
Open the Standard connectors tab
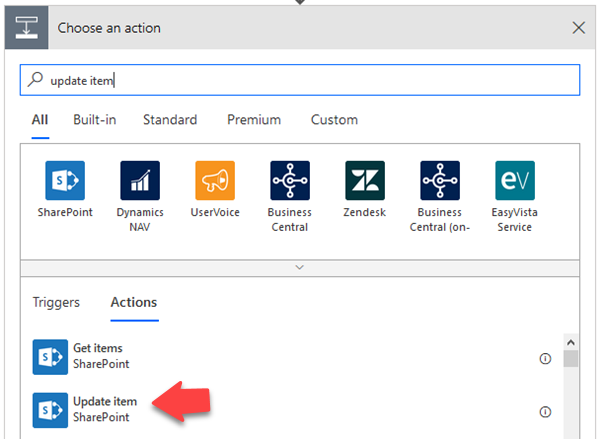pyautogui.click(x=170, y=120)
